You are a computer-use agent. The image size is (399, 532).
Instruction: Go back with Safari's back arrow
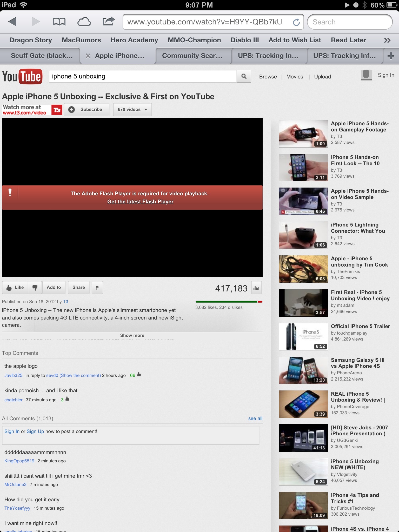point(12,22)
